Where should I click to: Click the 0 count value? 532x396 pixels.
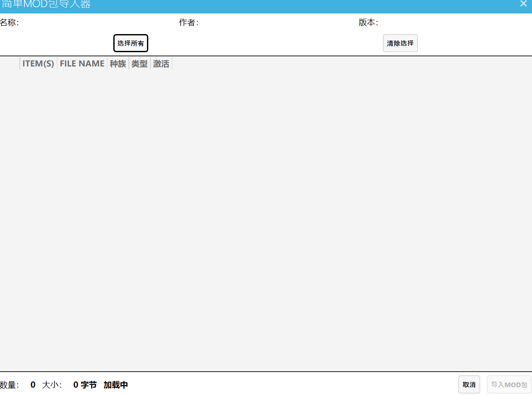pos(32,384)
